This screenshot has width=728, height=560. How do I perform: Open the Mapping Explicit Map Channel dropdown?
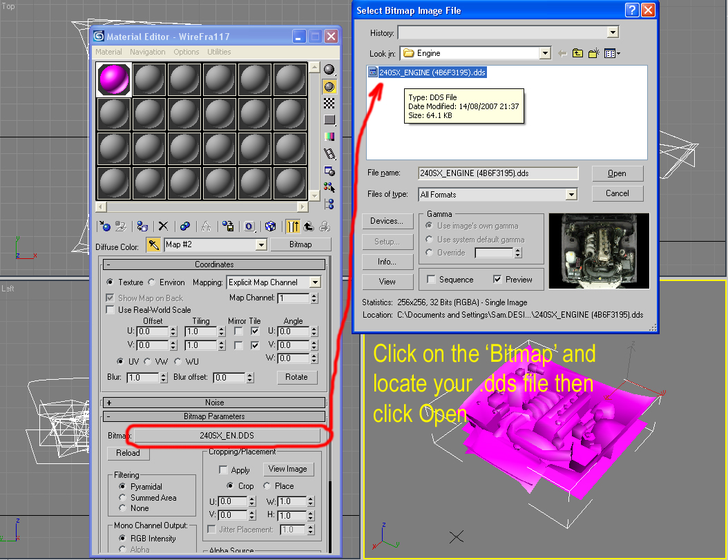pyautogui.click(x=315, y=282)
